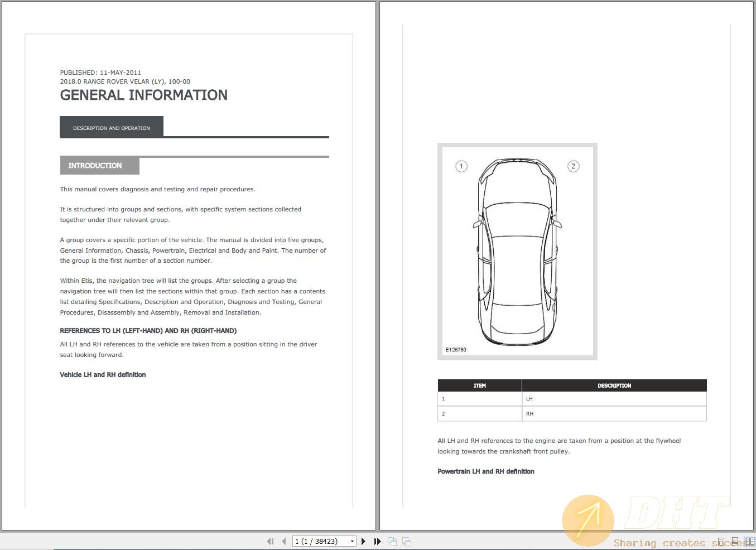
Task: Click table item cell '1'
Action: [x=480, y=399]
